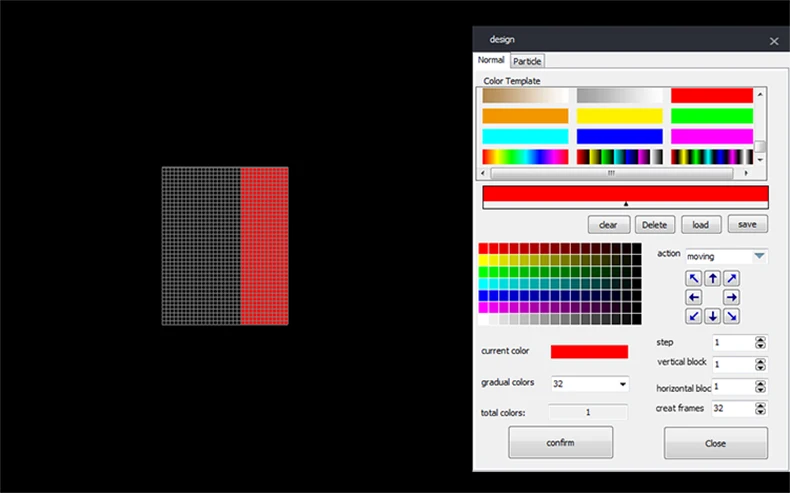Click the creat frames spinner arrows
Image resolution: width=790 pixels, height=493 pixels.
click(x=760, y=408)
